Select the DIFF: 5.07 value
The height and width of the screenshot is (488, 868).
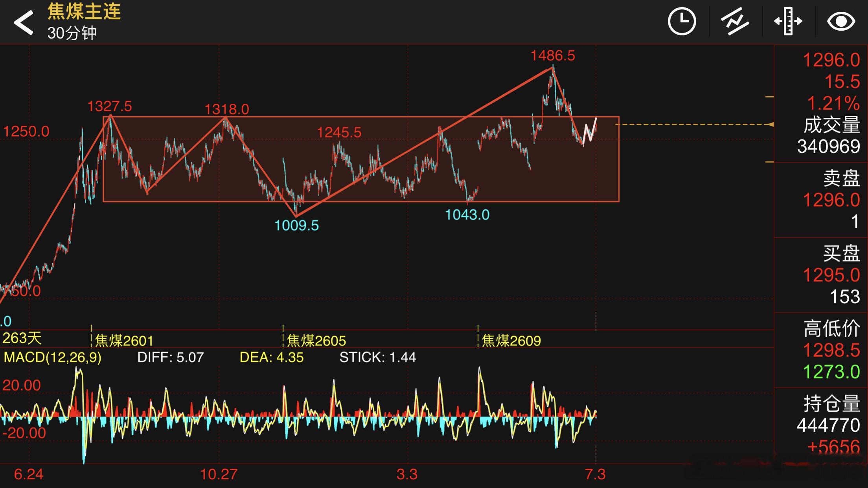click(171, 358)
